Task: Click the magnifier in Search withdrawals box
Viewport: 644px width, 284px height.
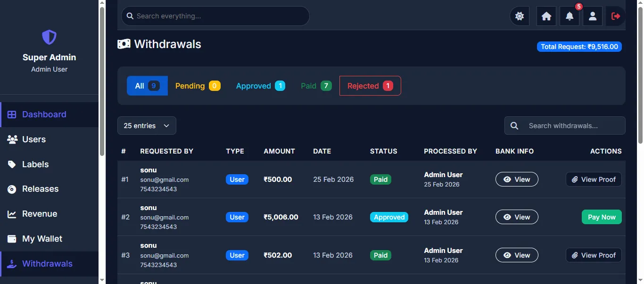Action: tap(514, 126)
